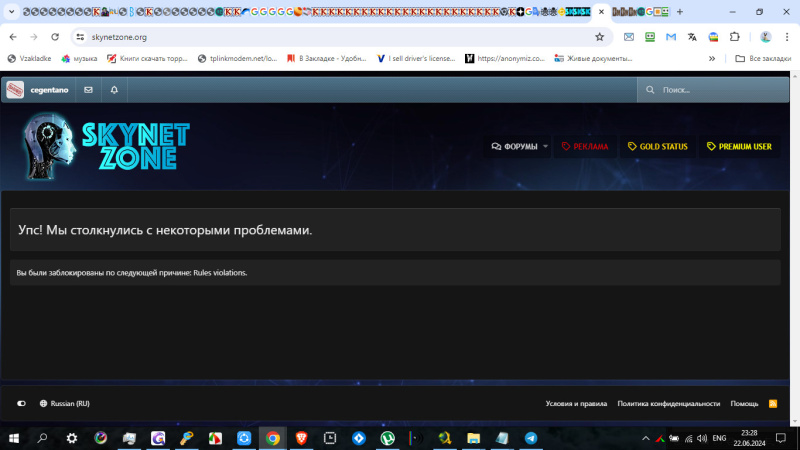Image resolution: width=800 pixels, height=450 pixels.
Task: Open uTorrent from the taskbar
Action: (x=387, y=438)
